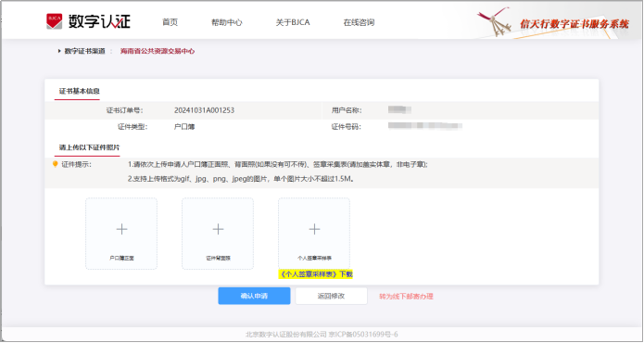The image size is (644, 343).
Task: Click the keys icon in the banner
Action: tap(495, 21)
